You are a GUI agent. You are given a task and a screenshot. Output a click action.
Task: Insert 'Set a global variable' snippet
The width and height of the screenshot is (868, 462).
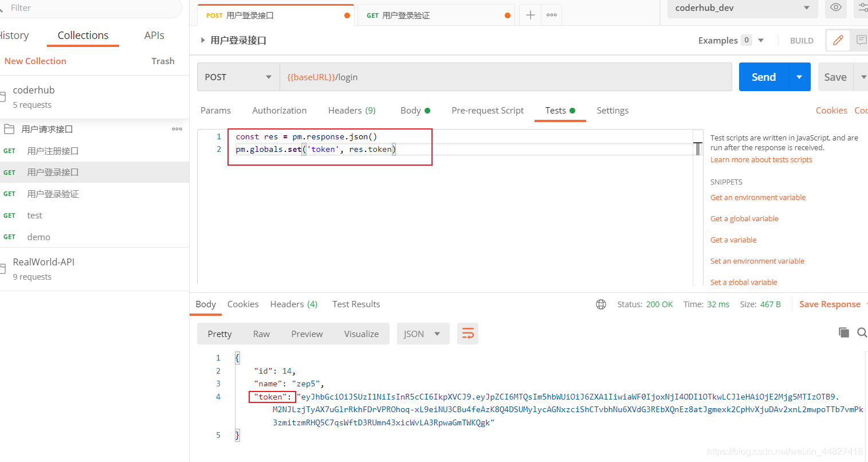coord(744,282)
